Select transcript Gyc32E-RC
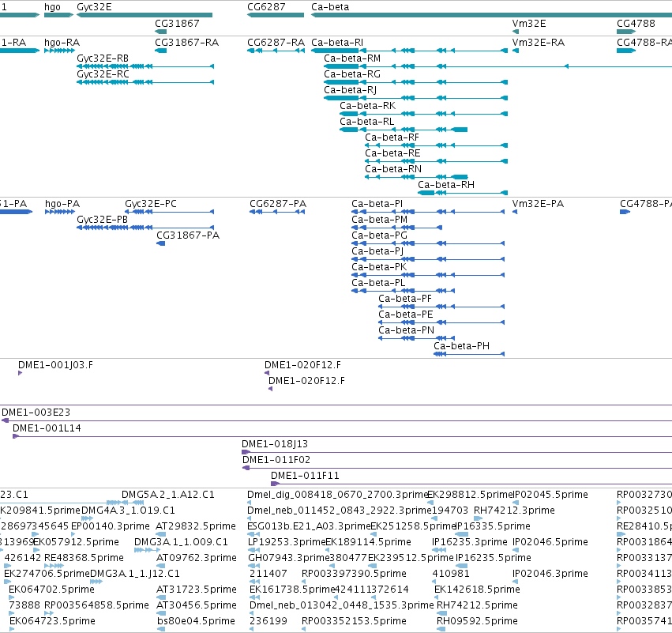Screen dimensions: 672x633 pyautogui.click(x=103, y=74)
